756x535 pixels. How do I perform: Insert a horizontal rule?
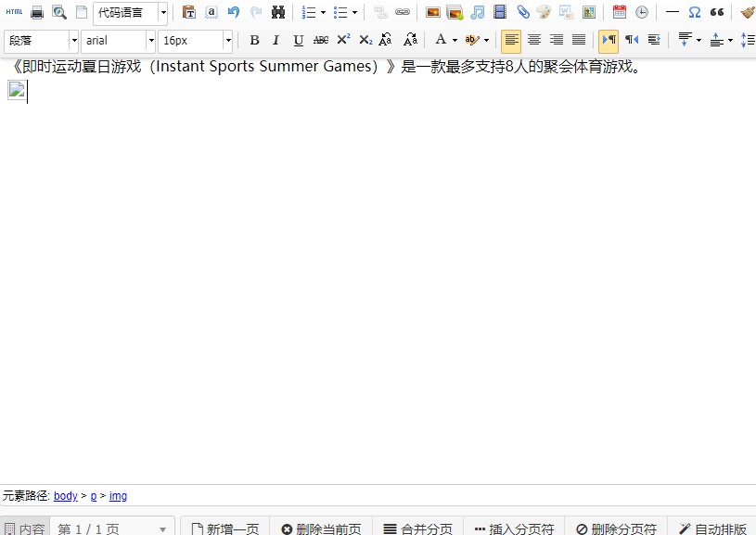[x=673, y=12]
